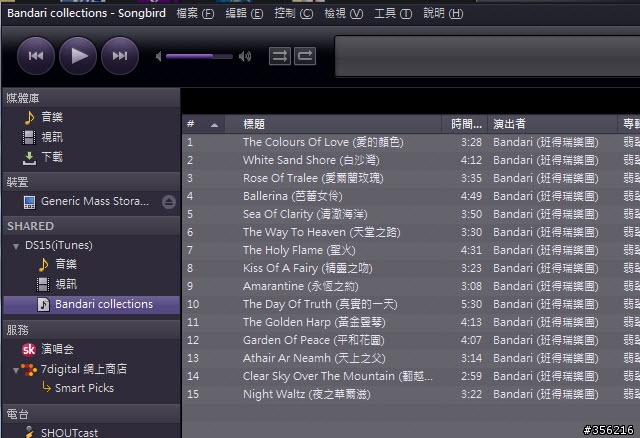Image resolution: width=640 pixels, height=438 pixels.
Task: Click the previous track button
Action: 36,56
